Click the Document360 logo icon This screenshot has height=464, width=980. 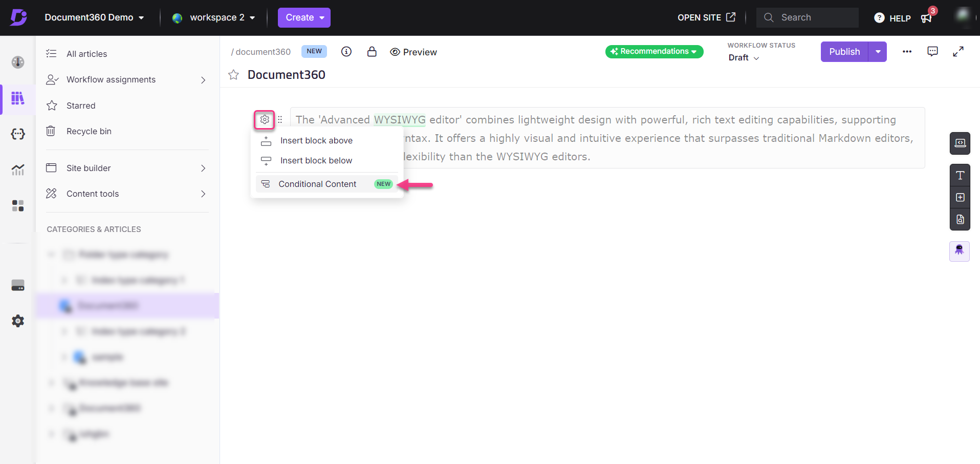[18, 17]
